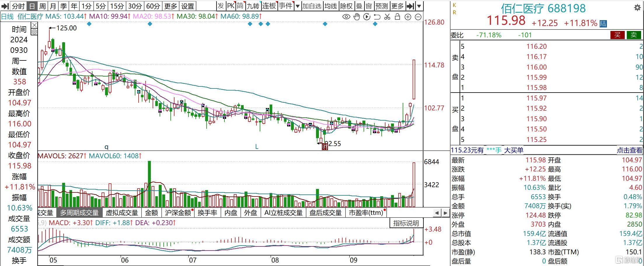Select the 换手率 indicator tab
Image resolution: width=644 pixels, height=266 pixels.
207,213
